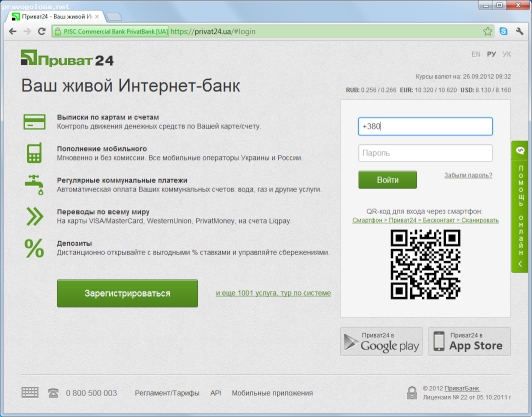
Task: Click the Переводы по всему миру heading
Action: [x=103, y=212]
